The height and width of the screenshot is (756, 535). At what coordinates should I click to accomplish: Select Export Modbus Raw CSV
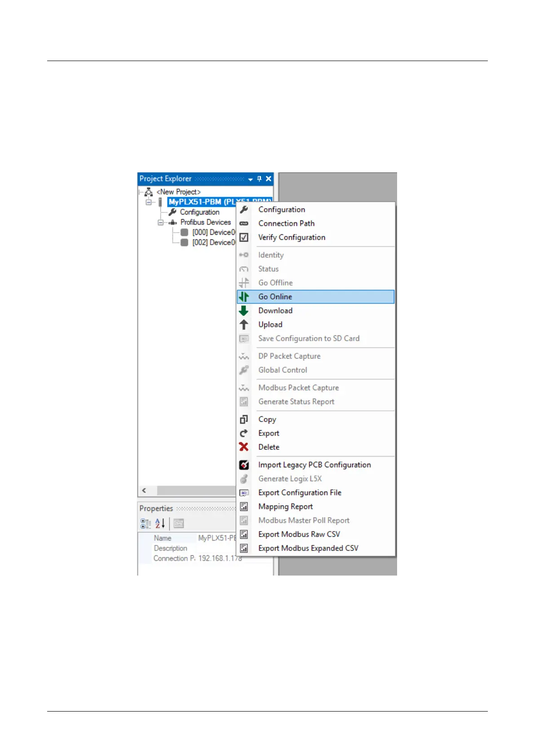coord(316,535)
